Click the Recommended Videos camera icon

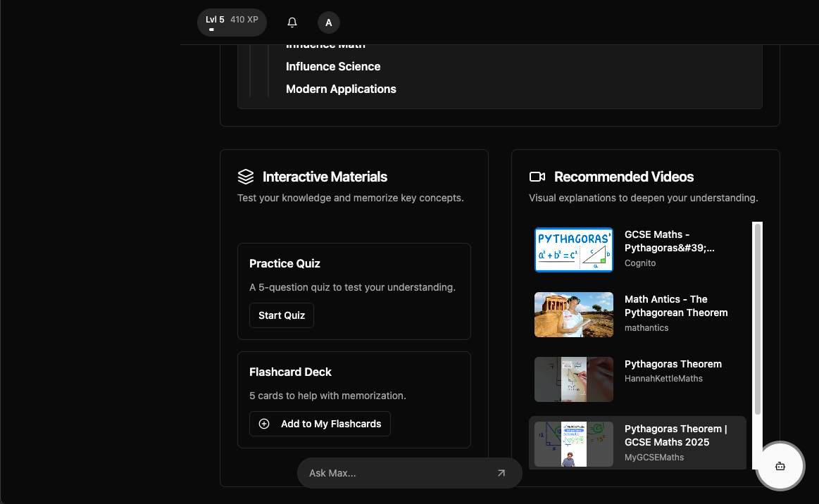click(x=537, y=177)
